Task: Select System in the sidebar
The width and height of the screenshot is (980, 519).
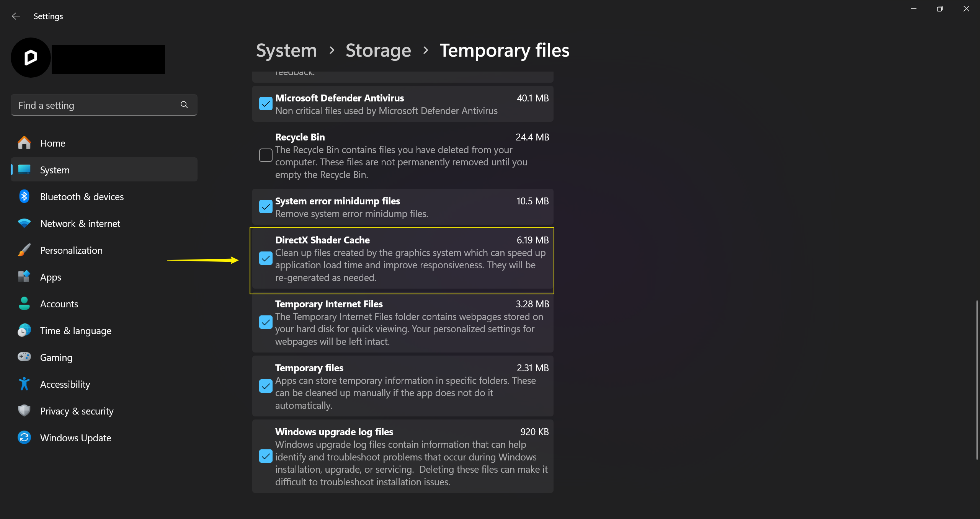Action: pyautogui.click(x=104, y=170)
